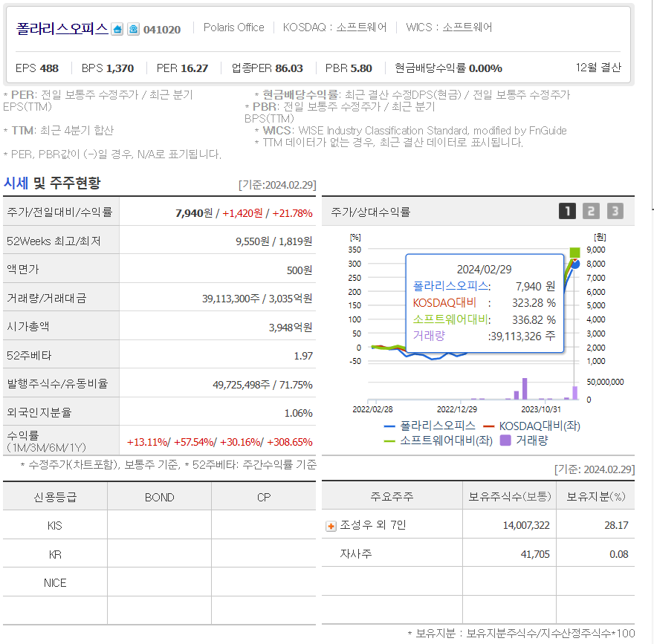Select the 52주베타 1.97 value

click(303, 356)
